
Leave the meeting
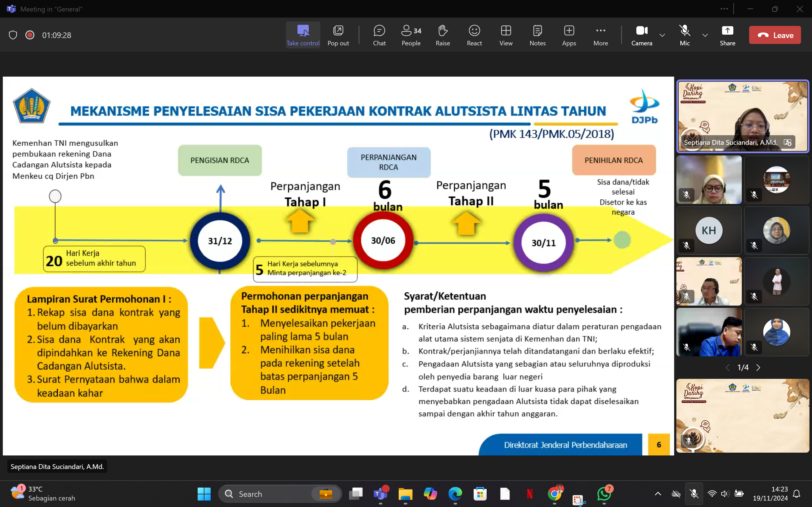[x=775, y=35]
